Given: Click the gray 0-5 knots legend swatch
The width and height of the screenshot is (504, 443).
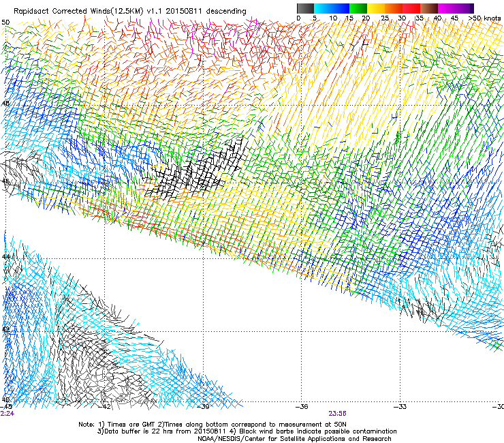Looking at the screenshot, I should coord(305,8).
